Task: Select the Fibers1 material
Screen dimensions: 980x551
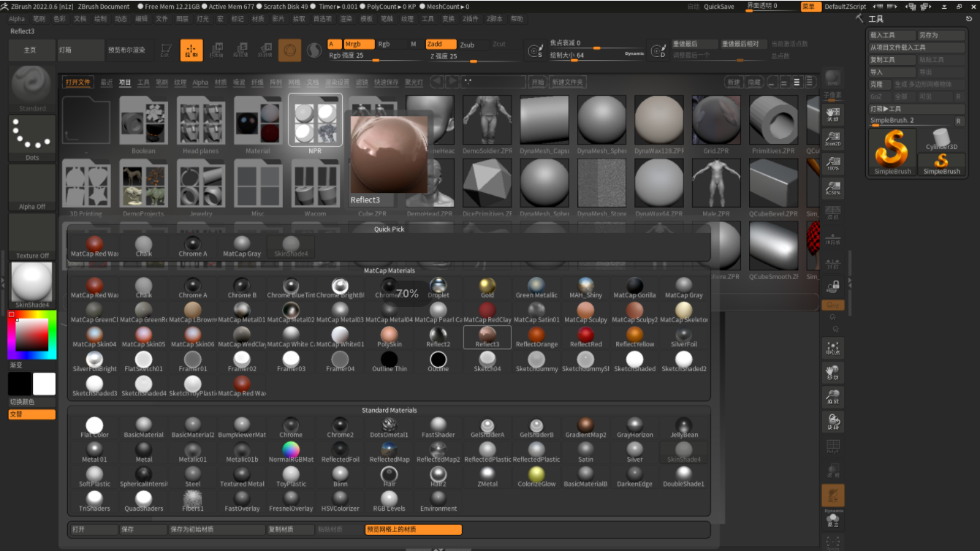Action: pyautogui.click(x=193, y=501)
